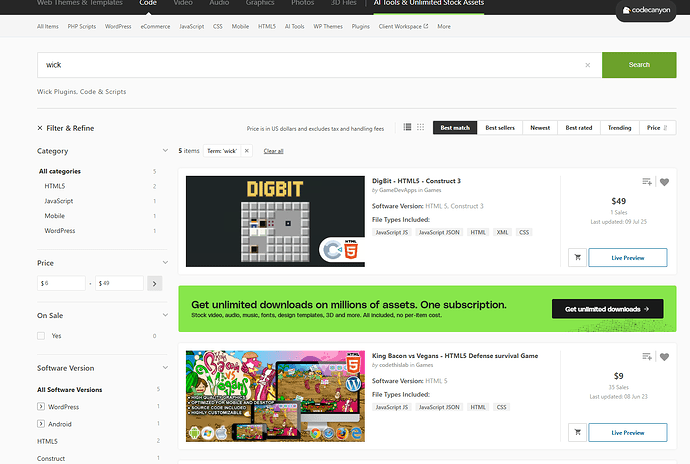690x464 pixels.
Task: Expand Android software version arrow
Action: click(41, 423)
